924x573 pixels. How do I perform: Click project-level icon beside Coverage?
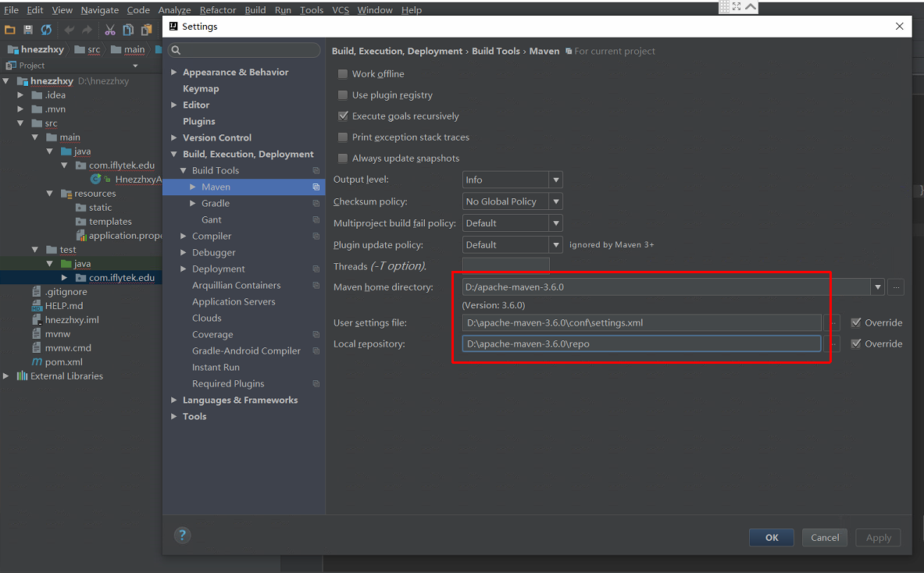click(316, 334)
